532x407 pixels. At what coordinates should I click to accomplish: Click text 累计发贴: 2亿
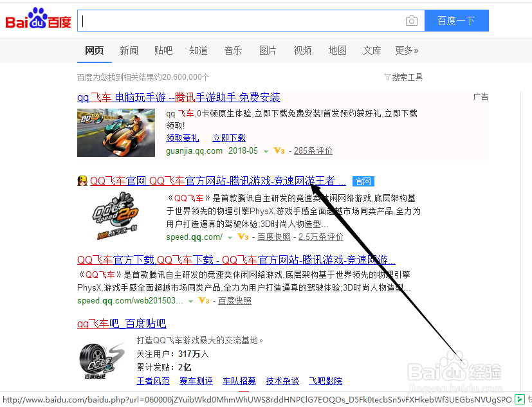(164, 367)
